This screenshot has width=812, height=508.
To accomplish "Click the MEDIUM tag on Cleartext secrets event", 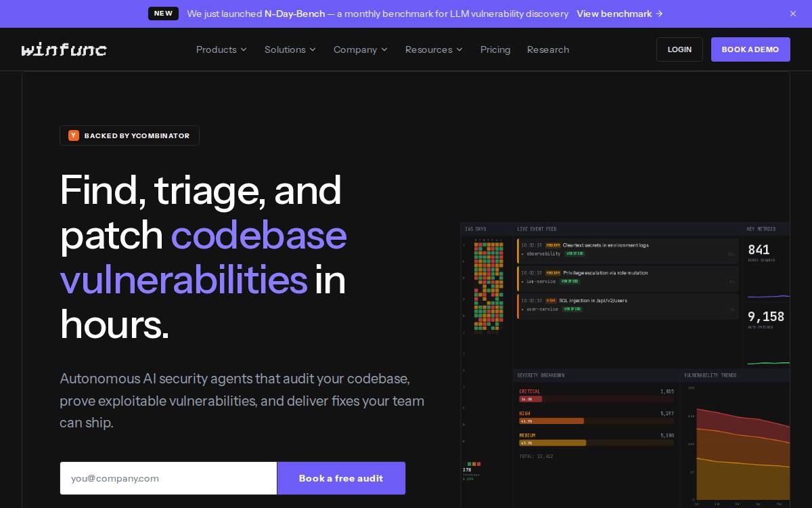I will (554, 245).
